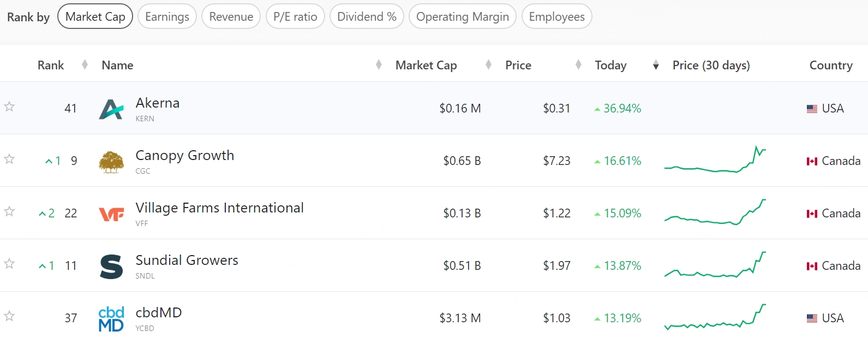The width and height of the screenshot is (868, 343).
Task: Click the Canopy Growth tree logo
Action: pos(111,162)
